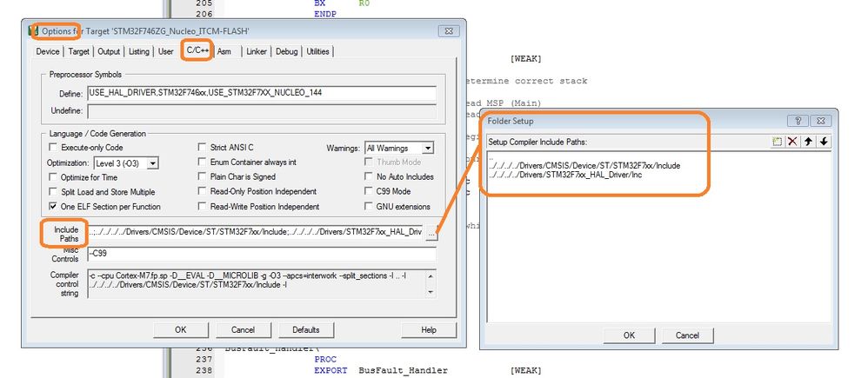This screenshot has width=868, height=378.
Task: Select STM32F7xx_HAL_Driver/Inc path entry
Action: 565,175
